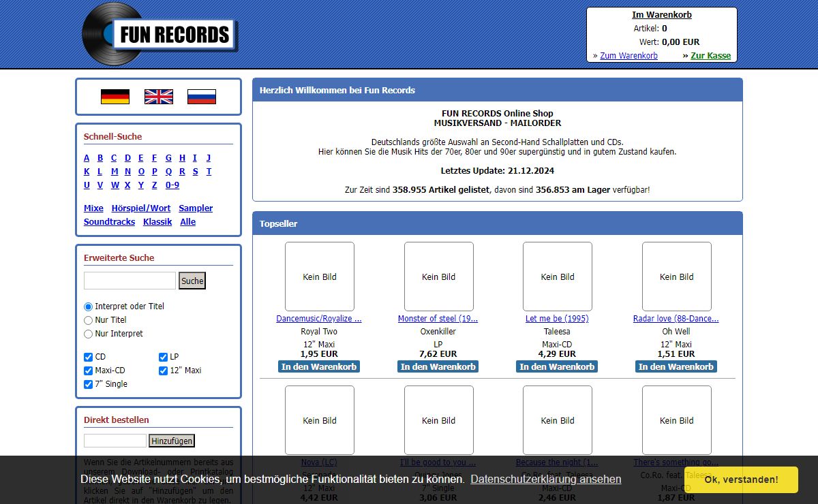Browse artists by letter W

pyautogui.click(x=115, y=185)
